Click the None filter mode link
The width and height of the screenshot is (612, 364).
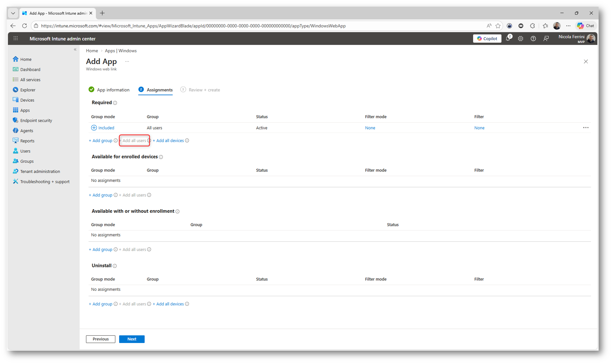370,128
